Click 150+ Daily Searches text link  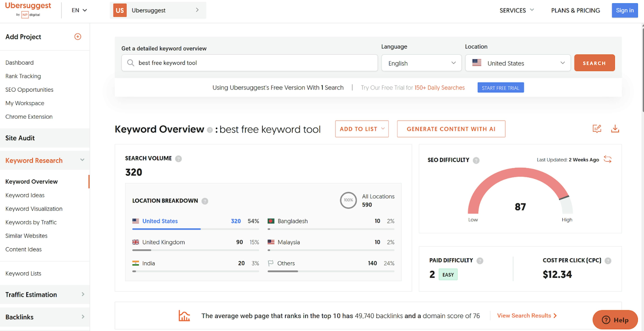440,88
